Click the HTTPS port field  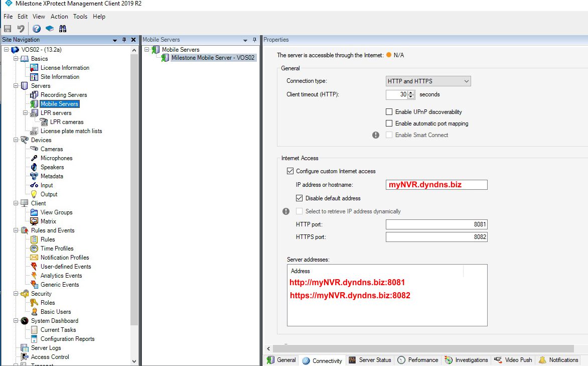[x=436, y=237]
